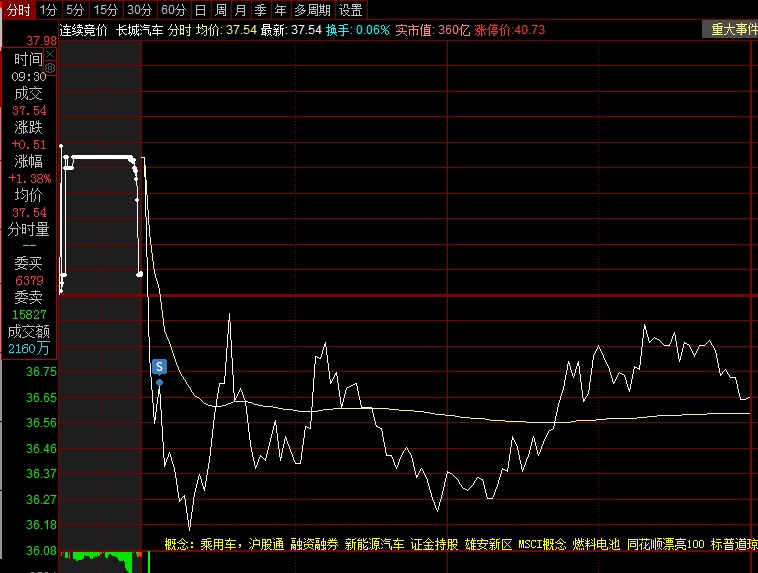This screenshot has width=758, height=573.
Task: Click the 37.98 top price axis label
Action: click(42, 41)
